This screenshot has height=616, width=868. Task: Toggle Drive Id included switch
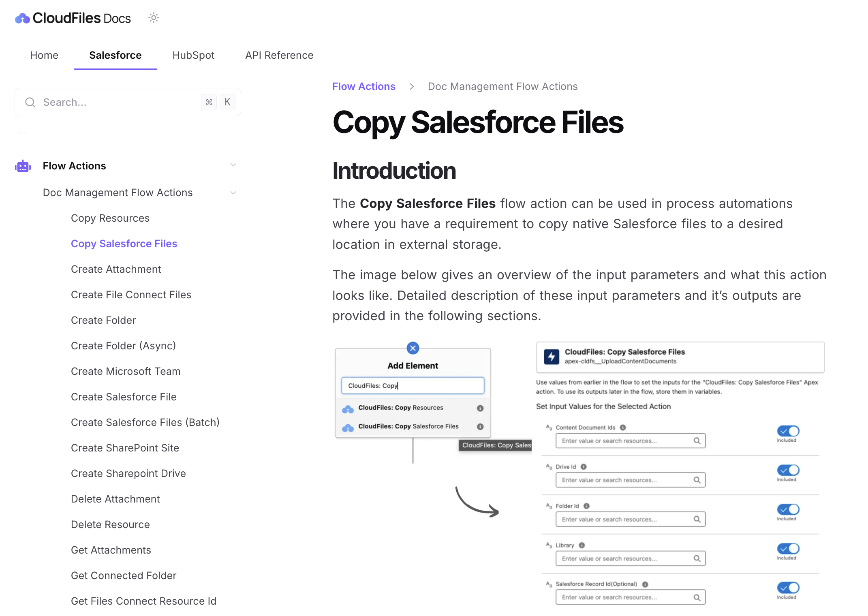click(788, 470)
